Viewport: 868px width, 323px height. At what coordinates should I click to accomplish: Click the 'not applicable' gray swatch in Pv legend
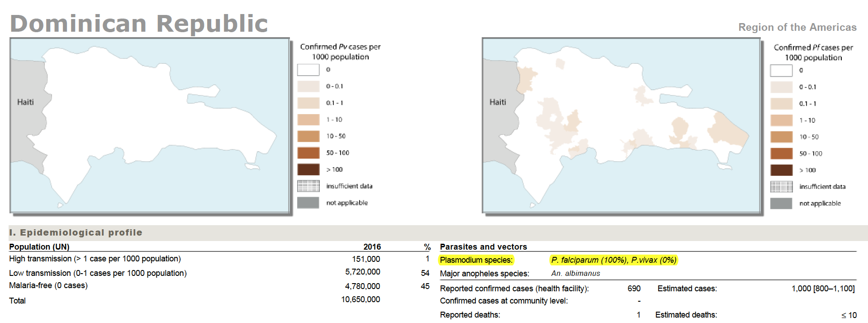[308, 202]
